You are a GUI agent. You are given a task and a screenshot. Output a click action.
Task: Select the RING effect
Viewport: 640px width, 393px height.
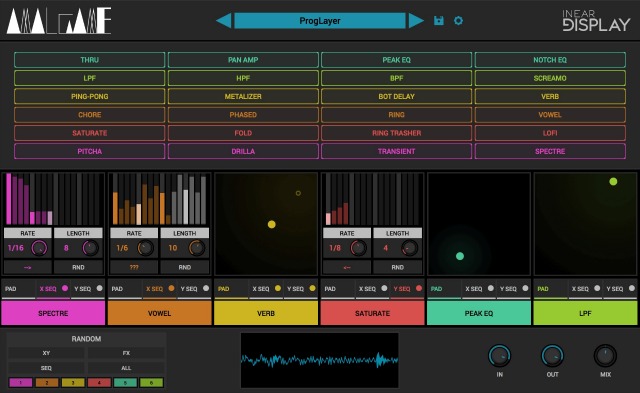point(396,115)
